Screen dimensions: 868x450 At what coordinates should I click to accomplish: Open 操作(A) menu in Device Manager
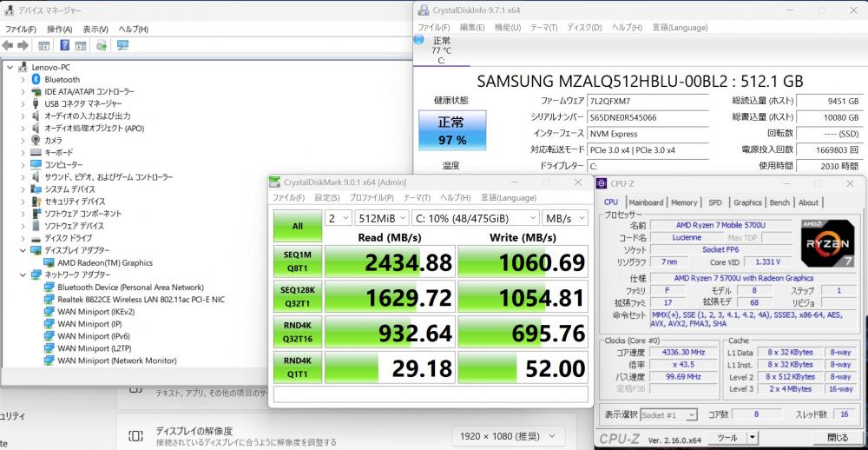(x=60, y=29)
